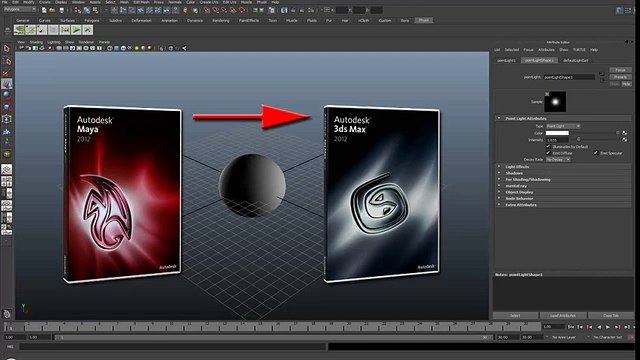This screenshot has height=360, width=640.
Task: Click the Save Scene icon
Action: [62, 10]
